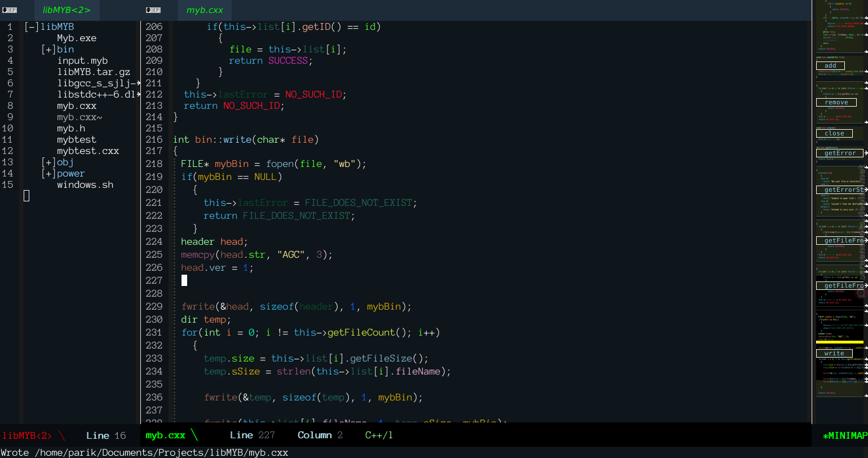Click the up/down tab-group icon beside libMYB<2> tab
Image resolution: width=868 pixels, height=458 pixels.
coord(5,10)
